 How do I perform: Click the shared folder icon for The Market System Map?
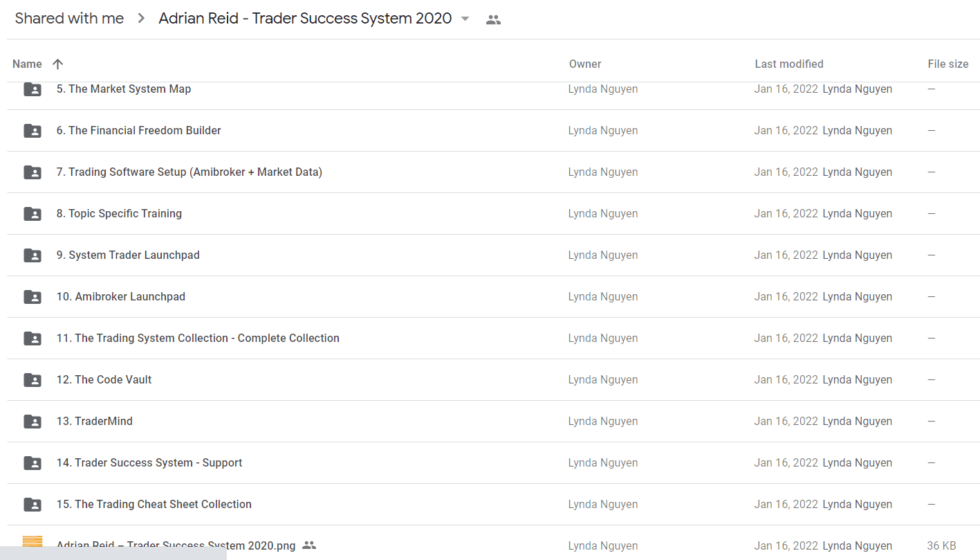click(x=33, y=89)
